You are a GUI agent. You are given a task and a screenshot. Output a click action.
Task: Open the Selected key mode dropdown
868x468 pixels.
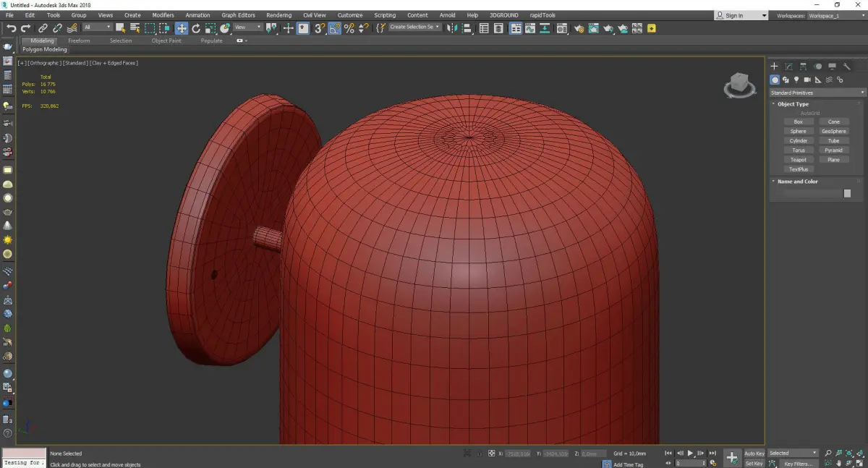click(x=793, y=453)
